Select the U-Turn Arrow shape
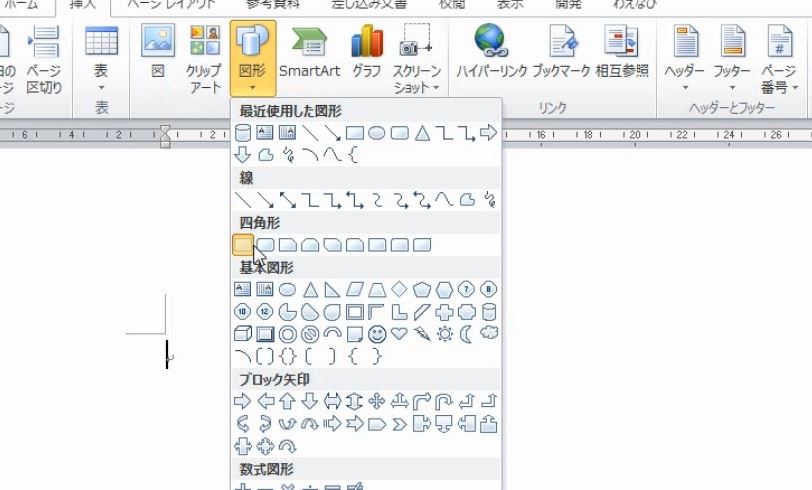Image resolution: width=812 pixels, height=490 pixels. [x=444, y=401]
